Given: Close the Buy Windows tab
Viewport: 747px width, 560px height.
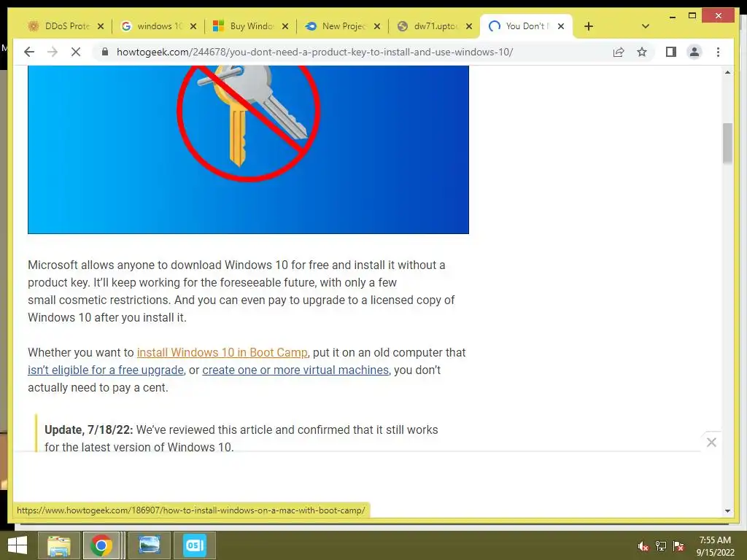Looking at the screenshot, I should tap(285, 26).
